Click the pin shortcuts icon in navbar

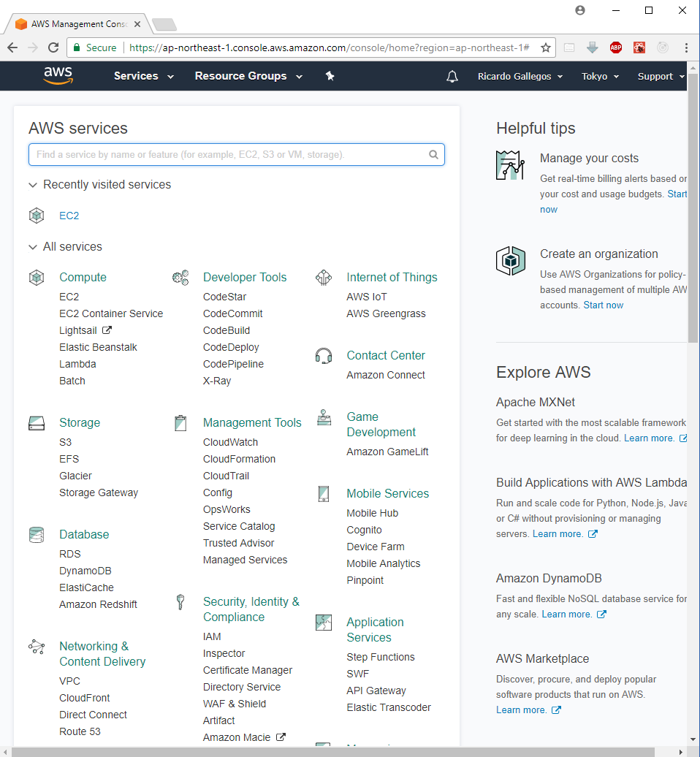pyautogui.click(x=330, y=76)
